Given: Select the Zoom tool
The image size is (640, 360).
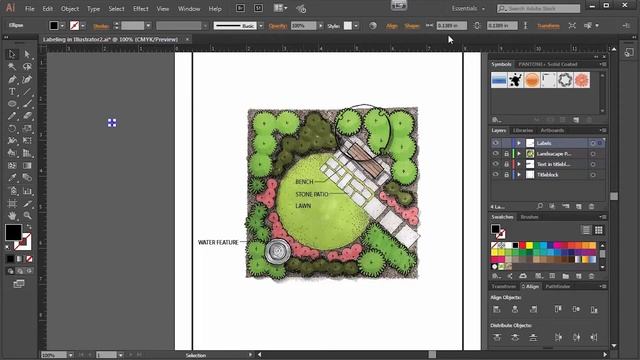Looking at the screenshot, I should 27,216.
